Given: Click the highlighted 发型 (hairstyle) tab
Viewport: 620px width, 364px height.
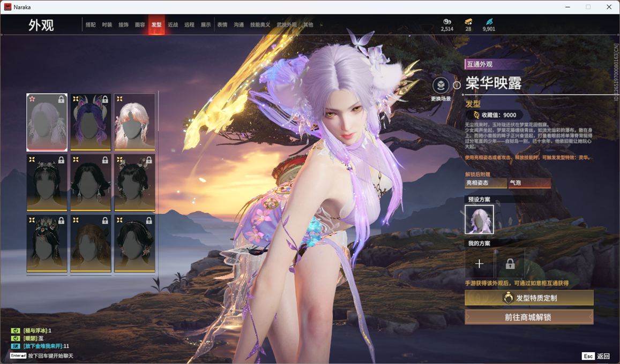Looking at the screenshot, I should 156,25.
